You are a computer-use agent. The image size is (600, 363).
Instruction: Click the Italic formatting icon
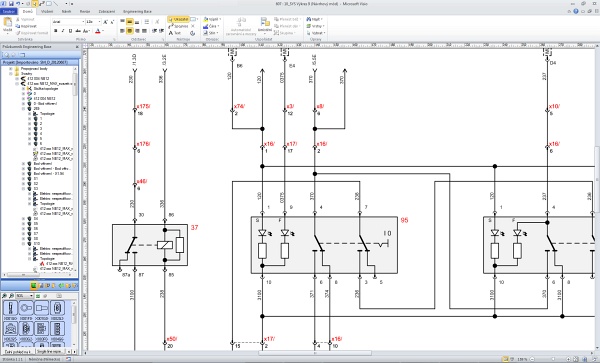(x=63, y=31)
